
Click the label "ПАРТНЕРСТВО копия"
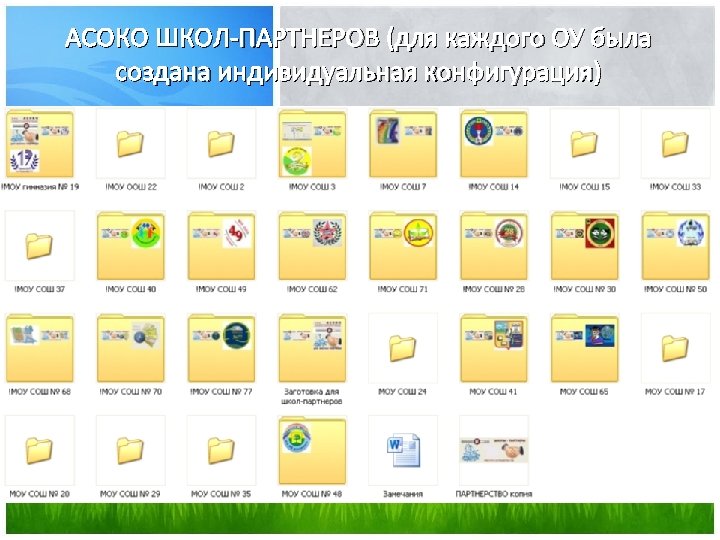tap(494, 494)
